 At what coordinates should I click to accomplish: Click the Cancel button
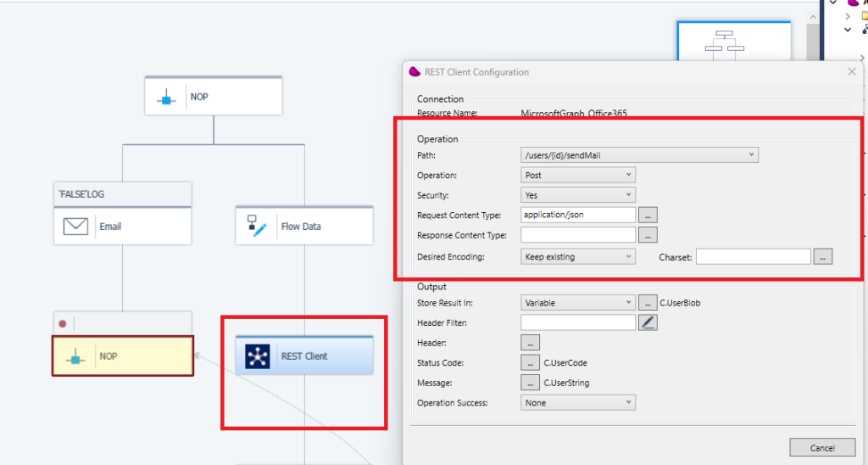pyautogui.click(x=822, y=448)
